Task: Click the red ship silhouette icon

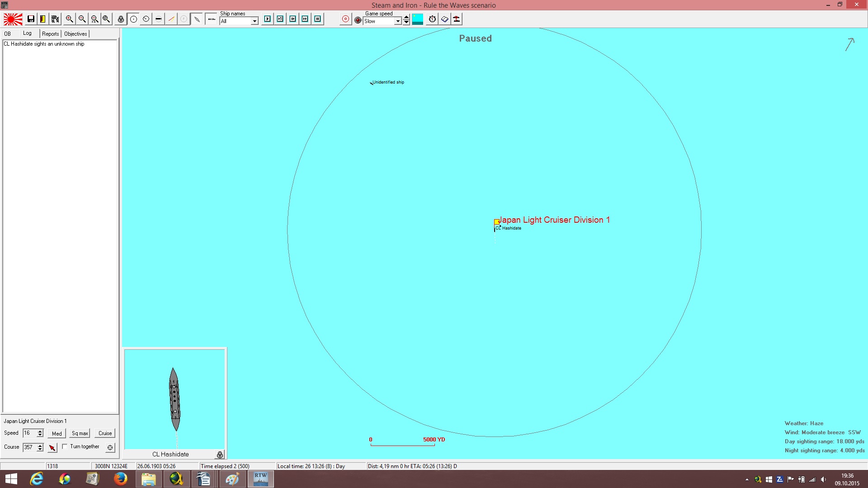Action: click(x=457, y=19)
